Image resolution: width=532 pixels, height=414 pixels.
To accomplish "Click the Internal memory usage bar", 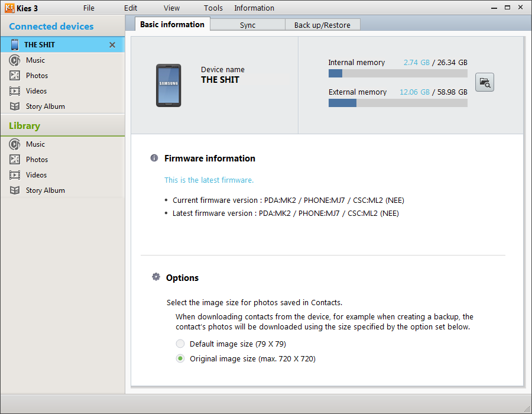I will click(398, 73).
